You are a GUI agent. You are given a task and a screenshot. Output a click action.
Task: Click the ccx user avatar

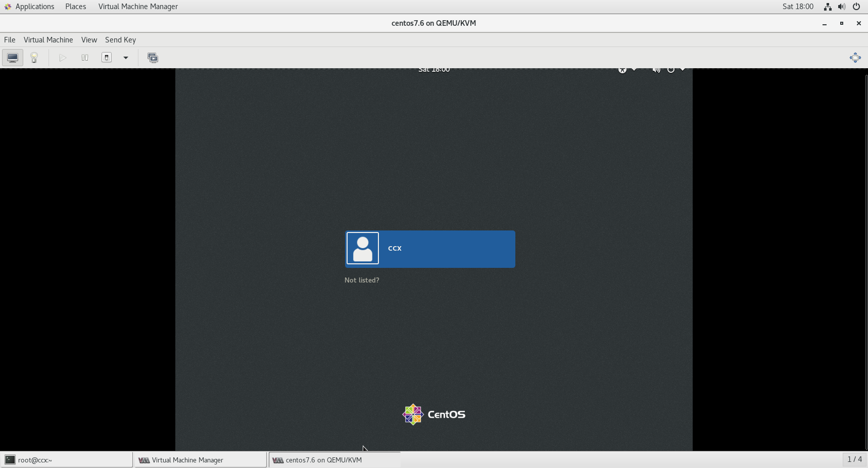pos(363,248)
